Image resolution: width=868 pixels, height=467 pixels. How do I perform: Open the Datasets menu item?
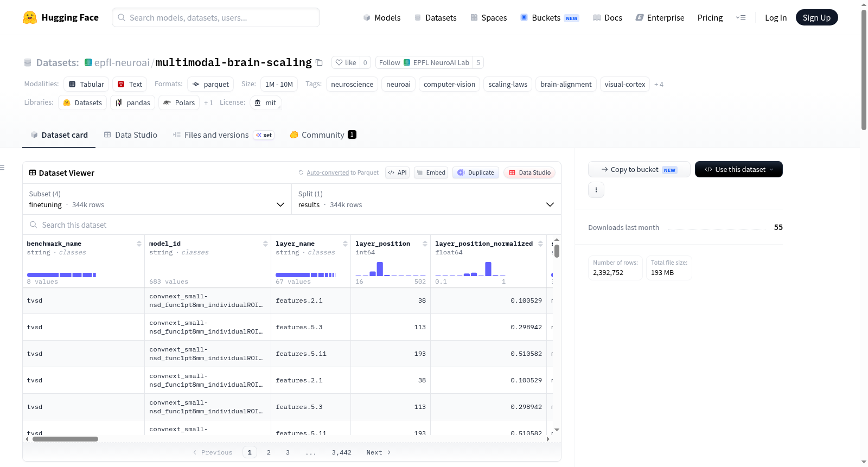436,17
